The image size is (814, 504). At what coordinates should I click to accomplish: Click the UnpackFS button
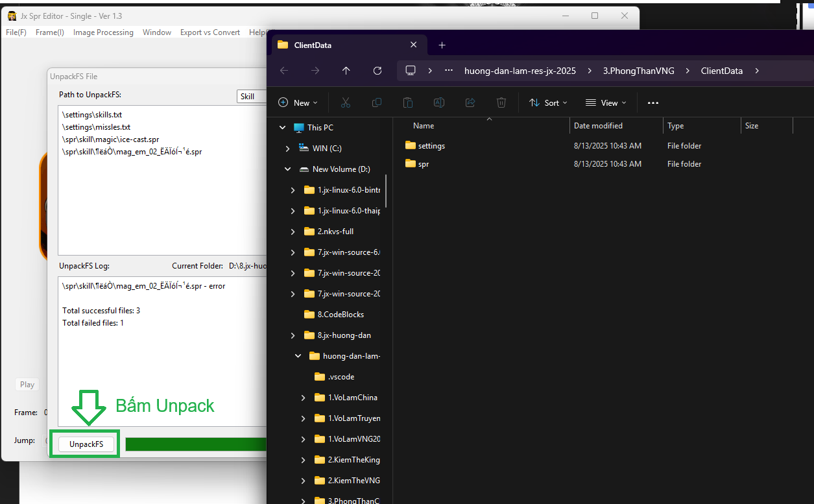click(x=86, y=444)
